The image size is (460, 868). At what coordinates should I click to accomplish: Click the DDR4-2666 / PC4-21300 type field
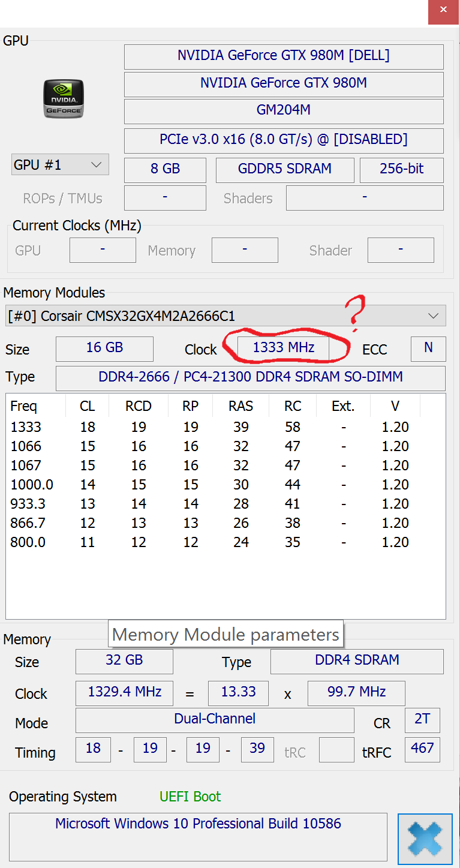251,378
